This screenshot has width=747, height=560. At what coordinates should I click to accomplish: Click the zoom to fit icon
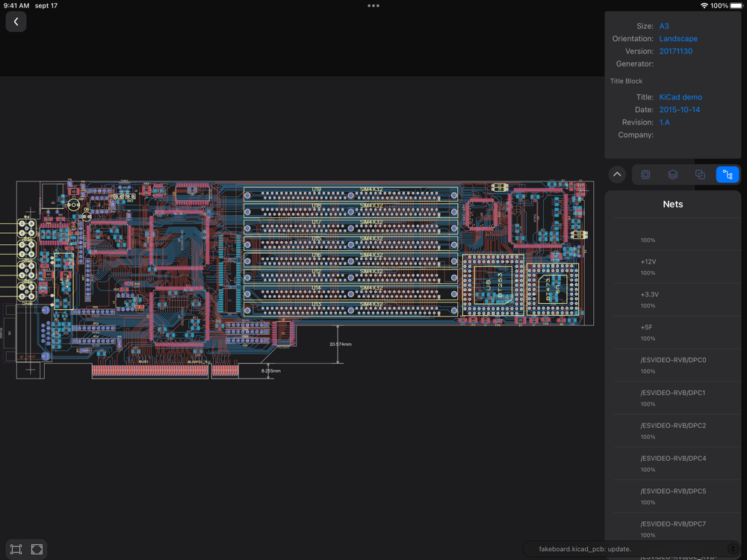[x=16, y=550]
